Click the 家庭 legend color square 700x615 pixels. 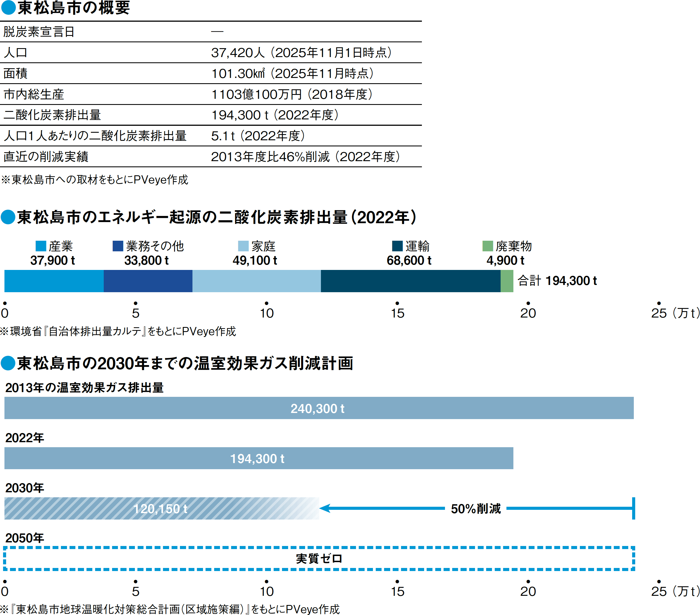click(243, 246)
